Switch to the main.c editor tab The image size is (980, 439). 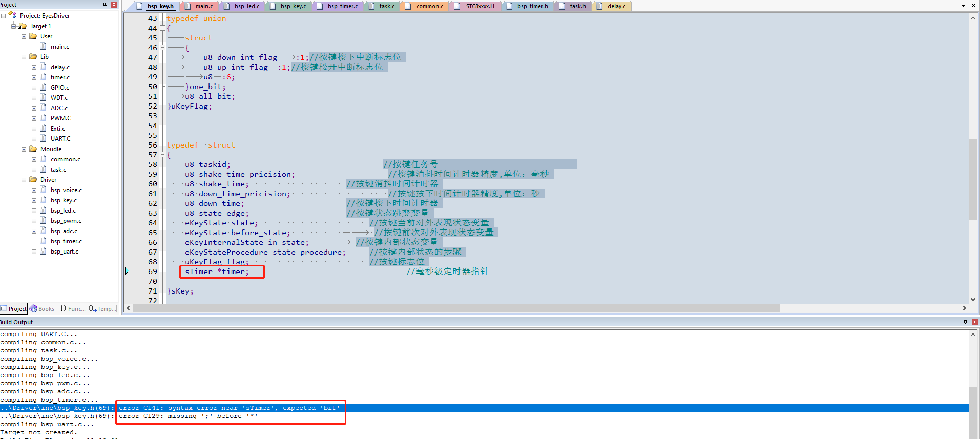[x=203, y=6]
